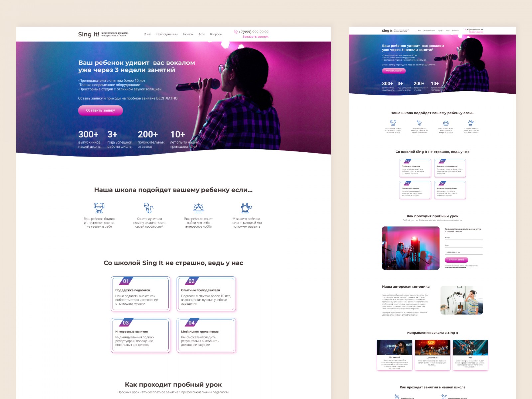Click the shy child icon in right page preview
The height and width of the screenshot is (399, 532).
click(x=393, y=123)
